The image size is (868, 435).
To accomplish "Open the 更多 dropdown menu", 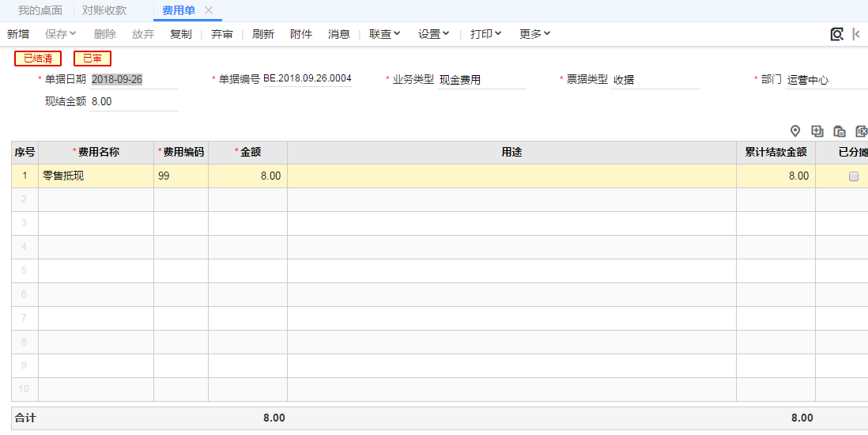I will pos(535,34).
